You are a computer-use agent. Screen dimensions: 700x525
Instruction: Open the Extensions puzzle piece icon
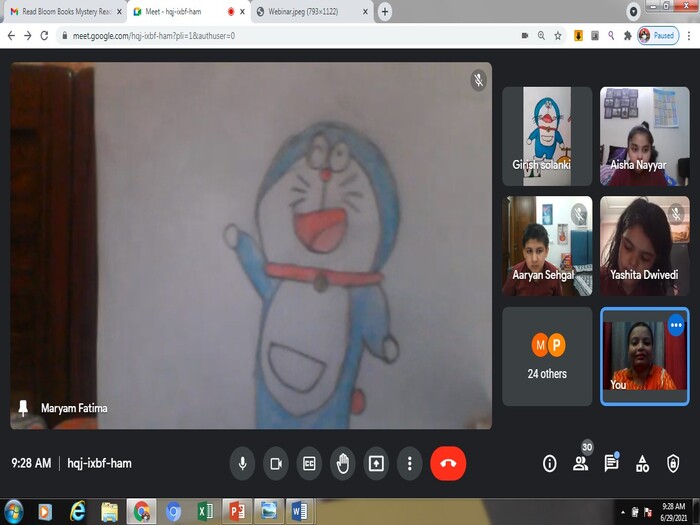pyautogui.click(x=628, y=36)
